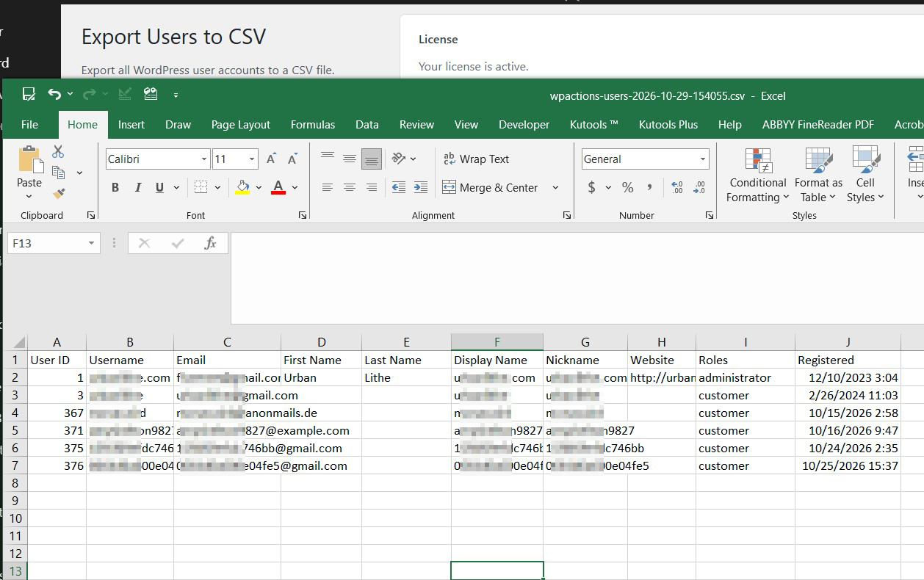
Task: Click the Paste clipboard icon
Action: tap(29, 160)
